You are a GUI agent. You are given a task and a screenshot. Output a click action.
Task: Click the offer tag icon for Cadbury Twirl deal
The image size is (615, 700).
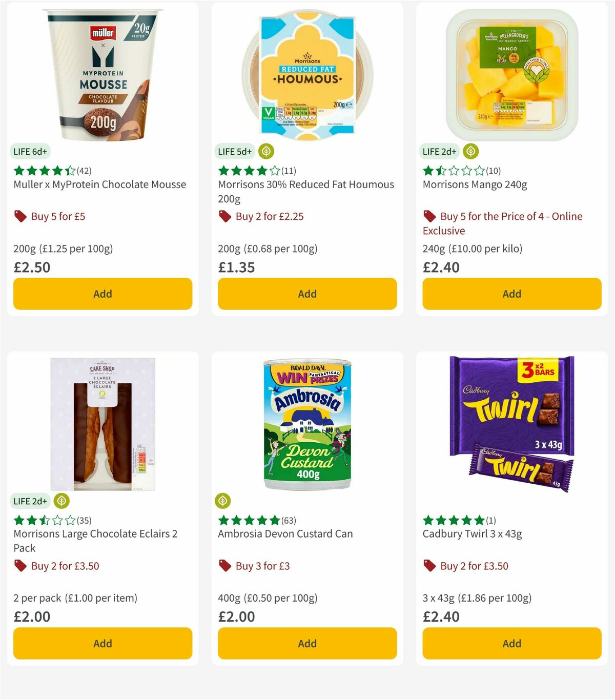click(x=429, y=566)
